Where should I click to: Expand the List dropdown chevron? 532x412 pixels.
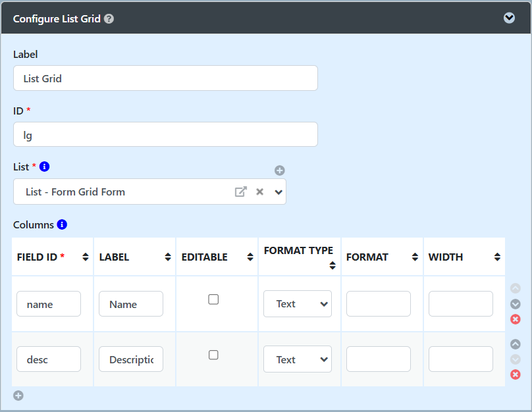click(279, 192)
